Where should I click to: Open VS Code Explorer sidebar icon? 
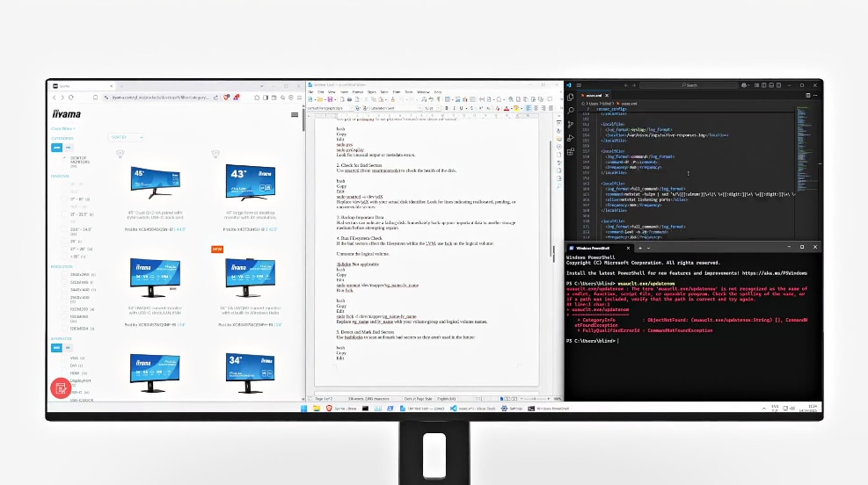(x=571, y=98)
